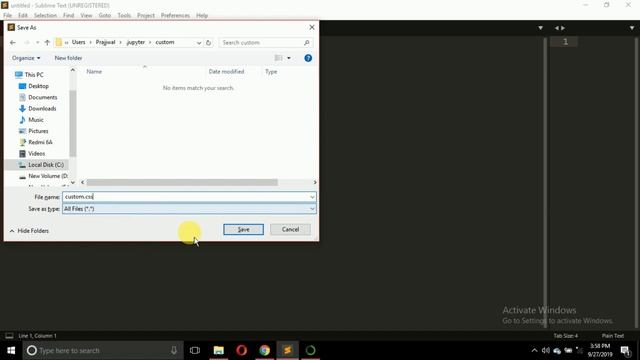Click Tab Size: 4 in status bar
Viewport: 640px width, 360px height.
click(565, 336)
